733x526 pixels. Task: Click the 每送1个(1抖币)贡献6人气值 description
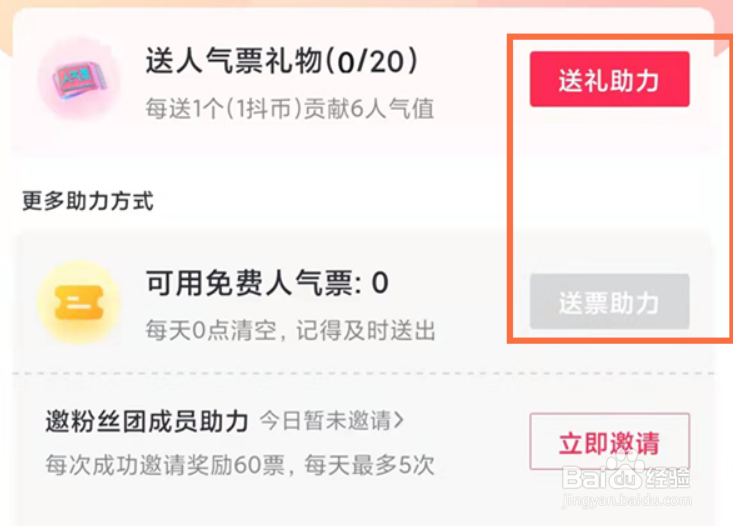pyautogui.click(x=290, y=108)
